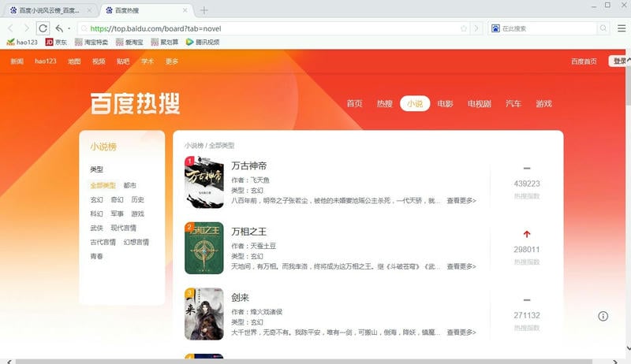Filter novels by 玄幻 in the sidebar
The width and height of the screenshot is (631, 364).
96,199
